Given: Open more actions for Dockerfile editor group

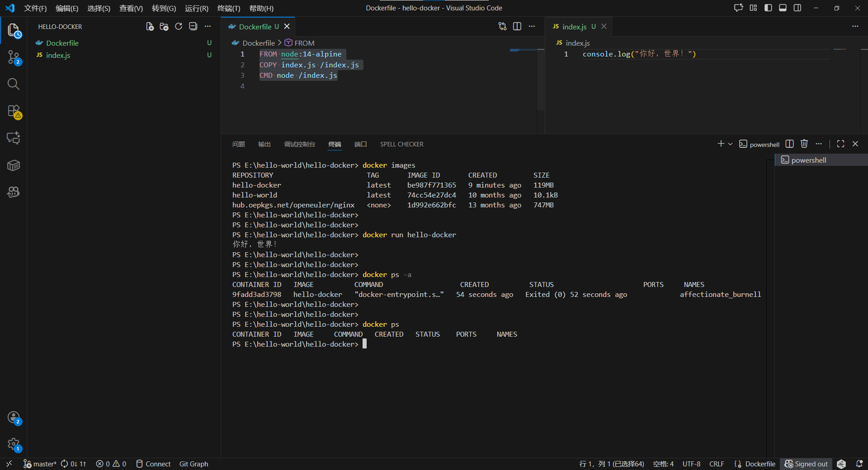Looking at the screenshot, I should (x=532, y=27).
